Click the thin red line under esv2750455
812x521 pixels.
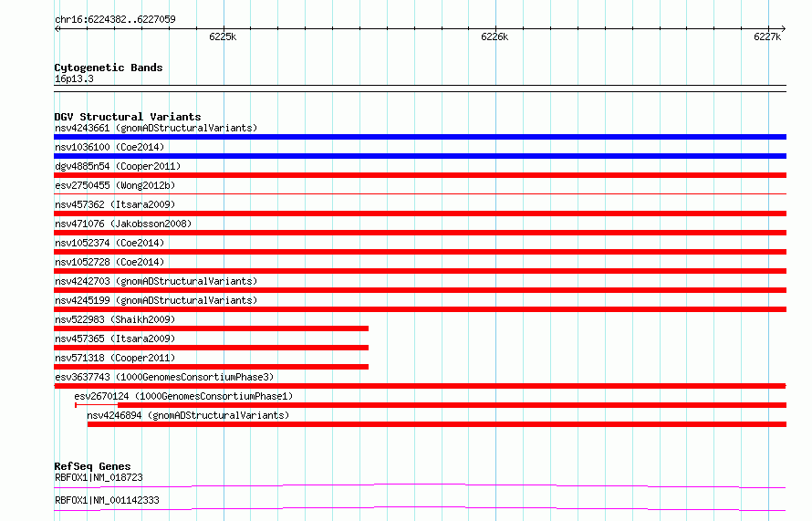point(420,194)
